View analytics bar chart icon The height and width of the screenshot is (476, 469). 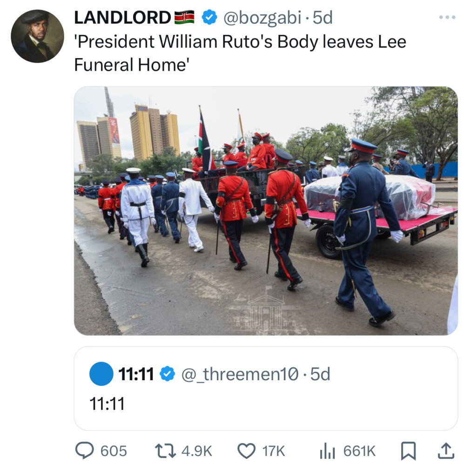pyautogui.click(x=328, y=451)
